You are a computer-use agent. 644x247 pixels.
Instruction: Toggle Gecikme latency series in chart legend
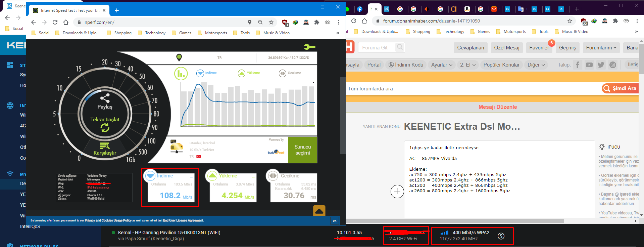[290, 73]
